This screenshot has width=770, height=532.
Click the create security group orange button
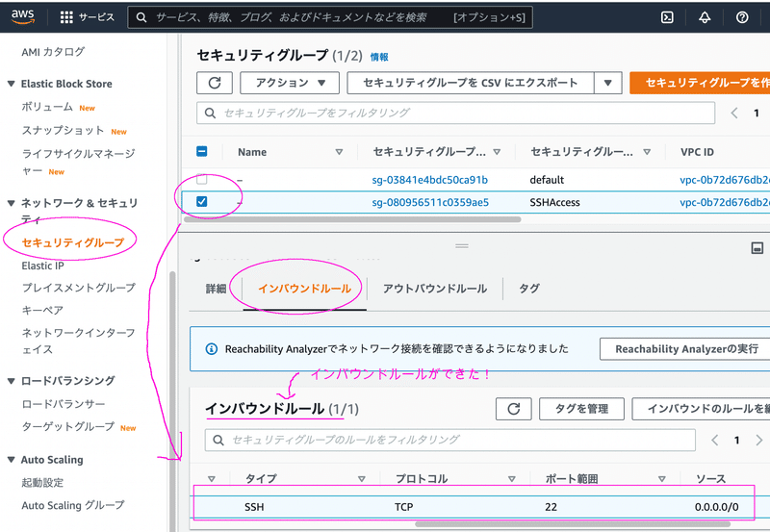pos(700,83)
